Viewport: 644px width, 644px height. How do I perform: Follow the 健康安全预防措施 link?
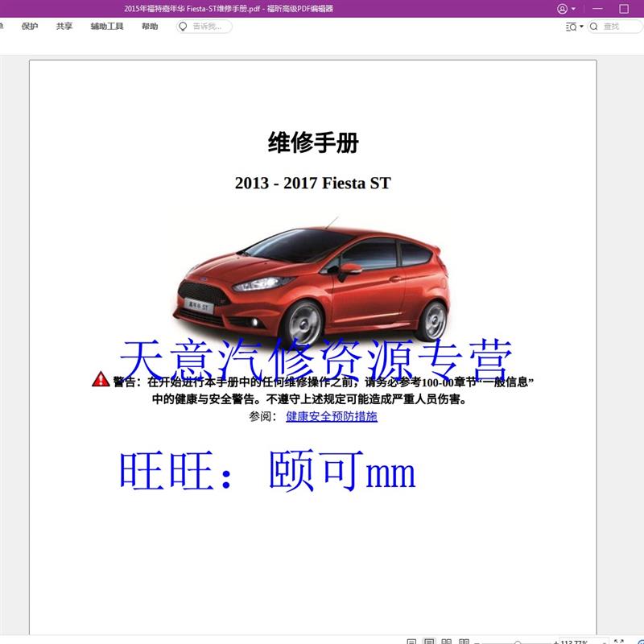pyautogui.click(x=332, y=416)
